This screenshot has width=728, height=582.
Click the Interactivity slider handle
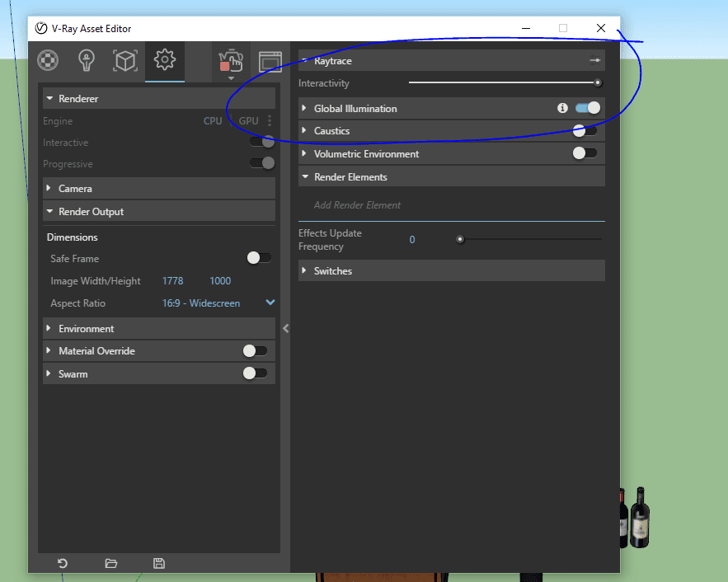(598, 82)
